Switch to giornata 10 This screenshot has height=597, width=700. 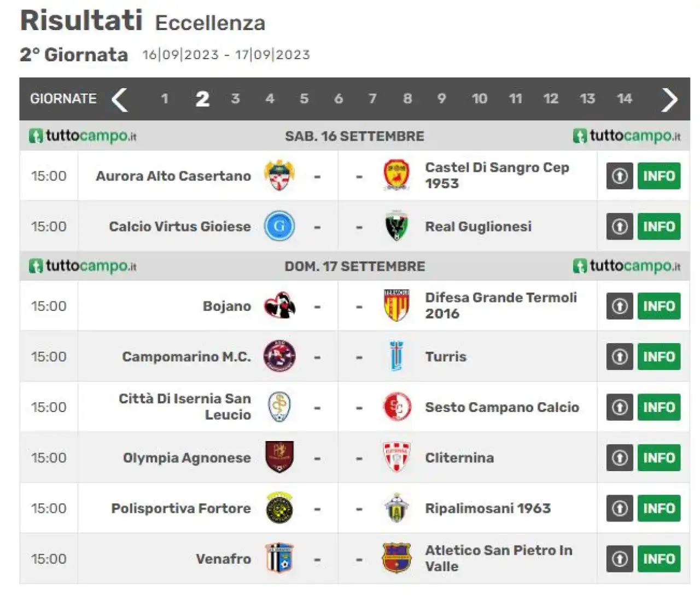(480, 98)
